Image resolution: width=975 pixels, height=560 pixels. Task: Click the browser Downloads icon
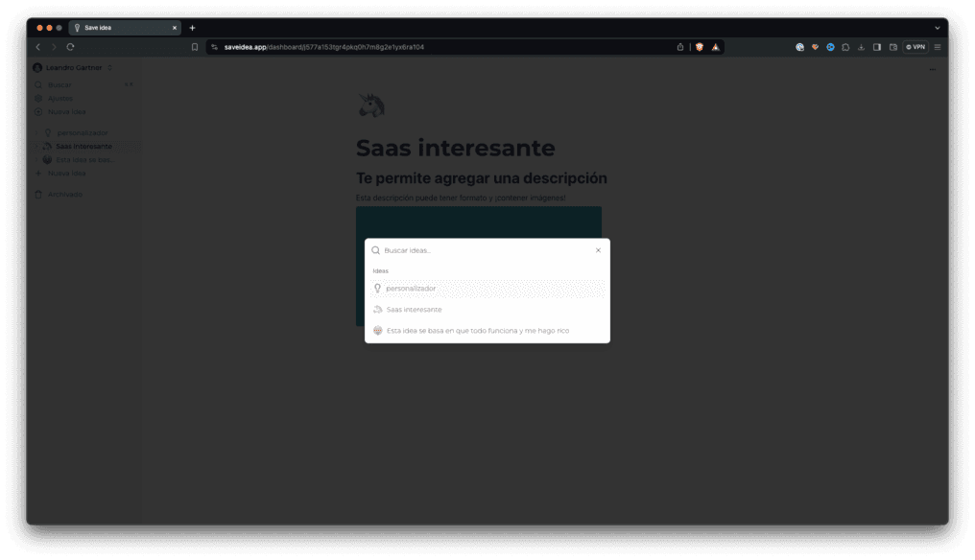tap(862, 46)
